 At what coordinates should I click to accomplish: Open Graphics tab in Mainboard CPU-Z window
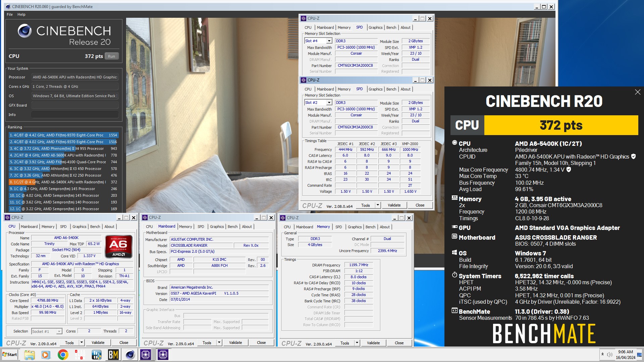[217, 227]
